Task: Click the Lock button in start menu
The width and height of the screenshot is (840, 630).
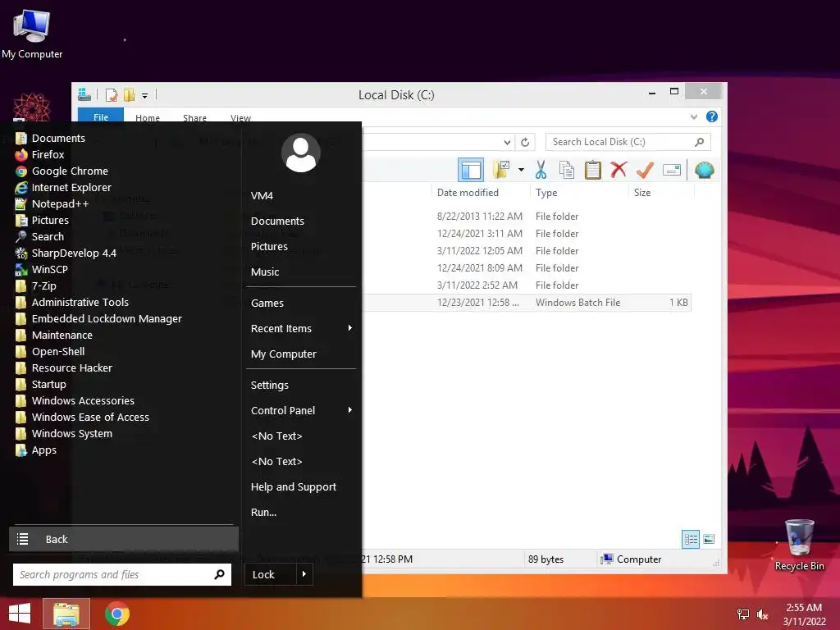Action: point(270,574)
